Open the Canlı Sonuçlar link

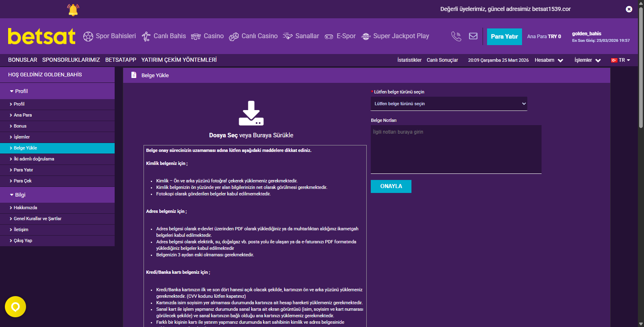click(442, 60)
